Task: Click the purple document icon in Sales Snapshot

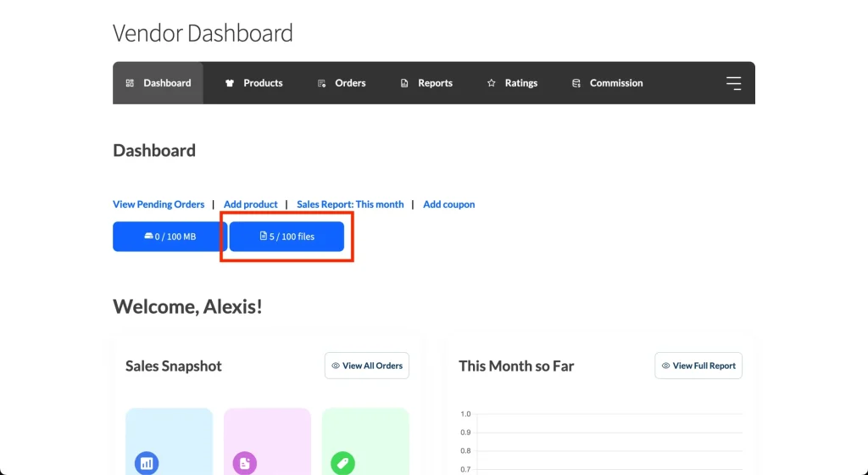Action: click(x=245, y=463)
